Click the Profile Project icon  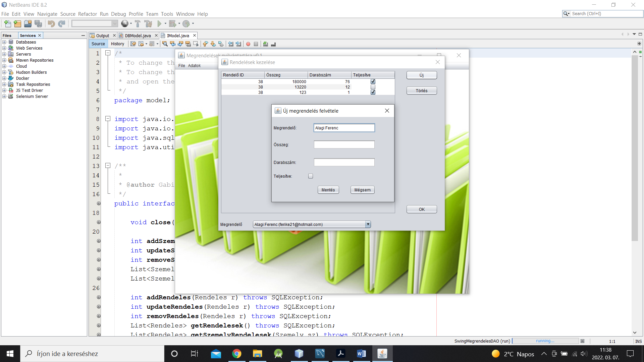[x=186, y=23]
